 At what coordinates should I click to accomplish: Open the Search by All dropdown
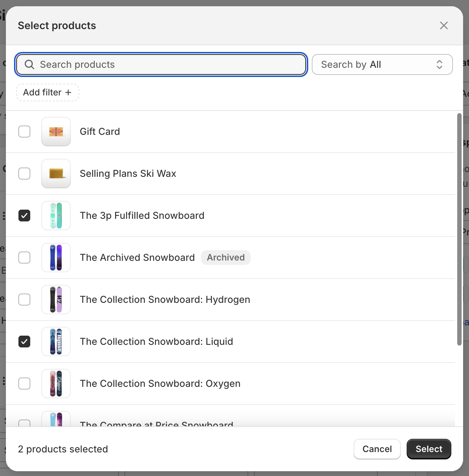click(x=382, y=64)
